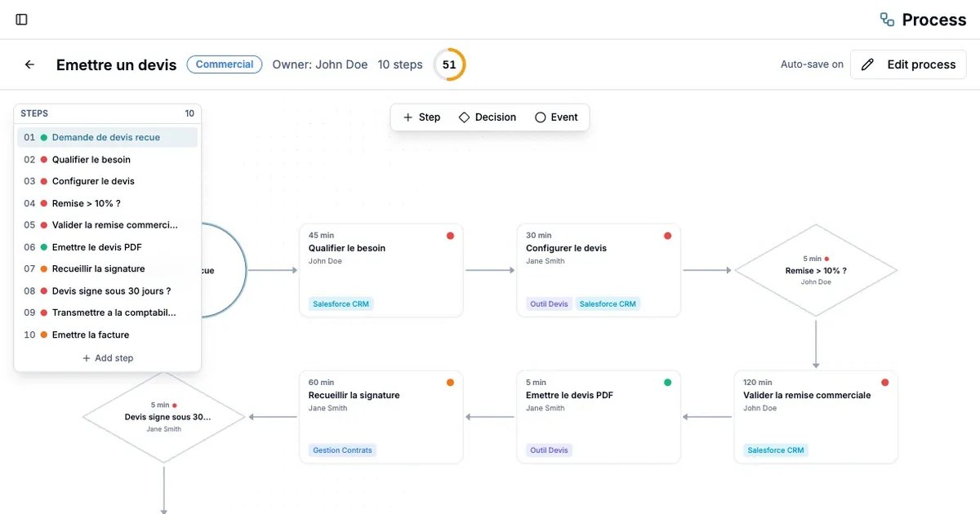Click the red status dot on Valider la remise commerciale card
Viewport: 980px width, 514px height.
click(884, 383)
